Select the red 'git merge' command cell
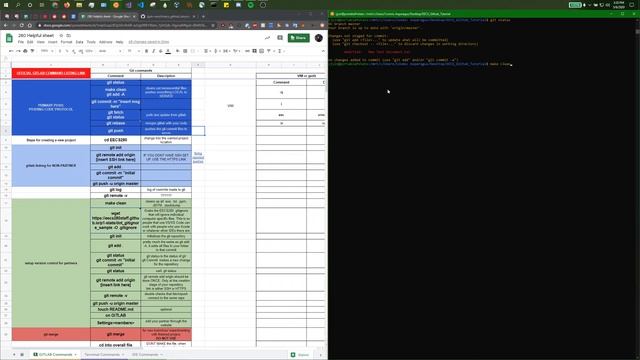640x360 pixels. (x=116, y=334)
